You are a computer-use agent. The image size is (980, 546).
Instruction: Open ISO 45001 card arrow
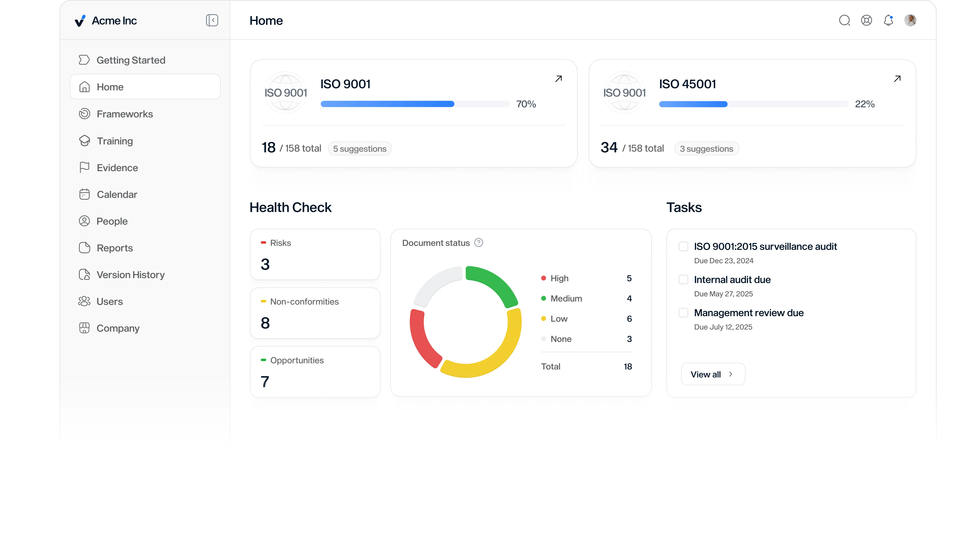click(897, 79)
